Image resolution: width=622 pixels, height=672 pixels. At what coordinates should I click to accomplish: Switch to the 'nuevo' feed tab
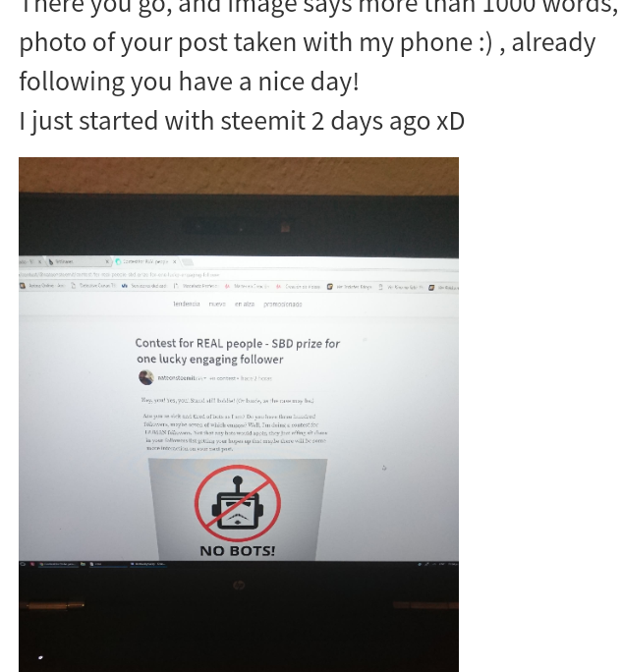(217, 304)
